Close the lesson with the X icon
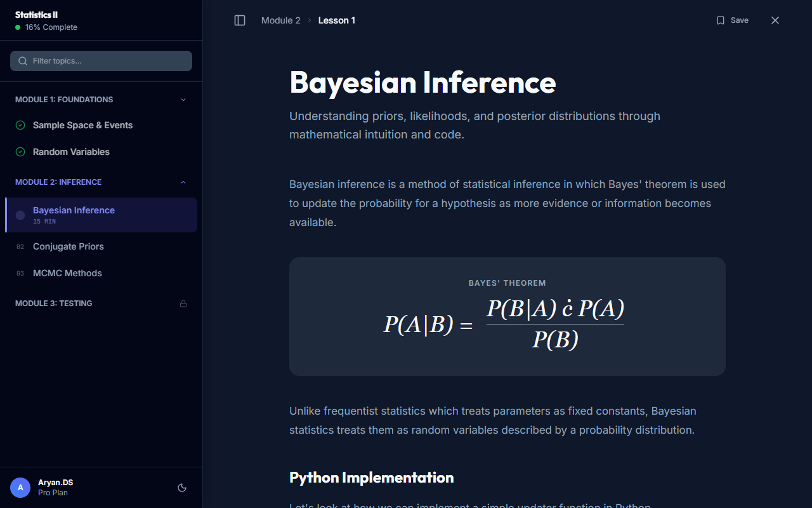The height and width of the screenshot is (508, 812). click(775, 20)
